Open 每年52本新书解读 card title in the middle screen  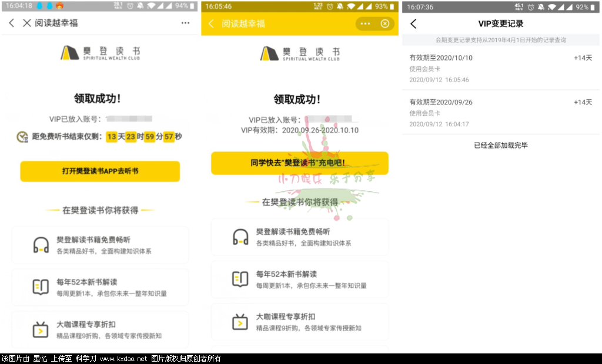286,274
